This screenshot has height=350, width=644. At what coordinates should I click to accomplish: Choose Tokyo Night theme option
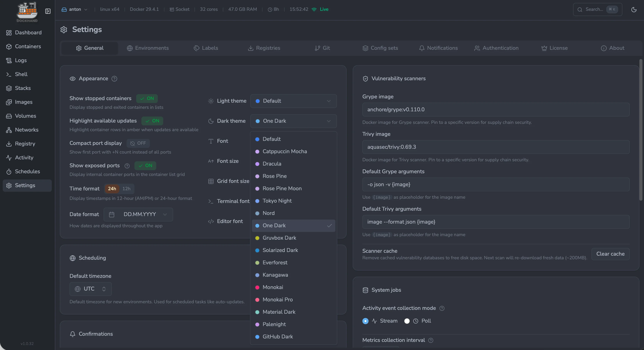[293, 201]
